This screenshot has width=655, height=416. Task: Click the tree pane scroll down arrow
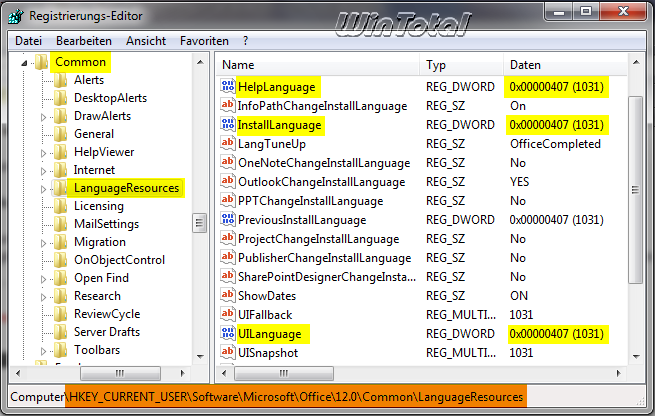pos(200,357)
